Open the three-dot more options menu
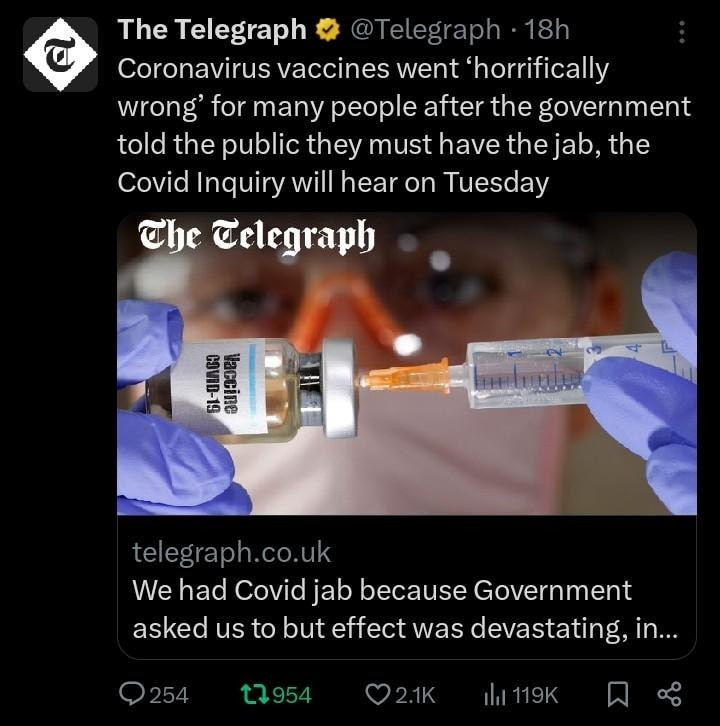This screenshot has width=720, height=726. (x=682, y=32)
